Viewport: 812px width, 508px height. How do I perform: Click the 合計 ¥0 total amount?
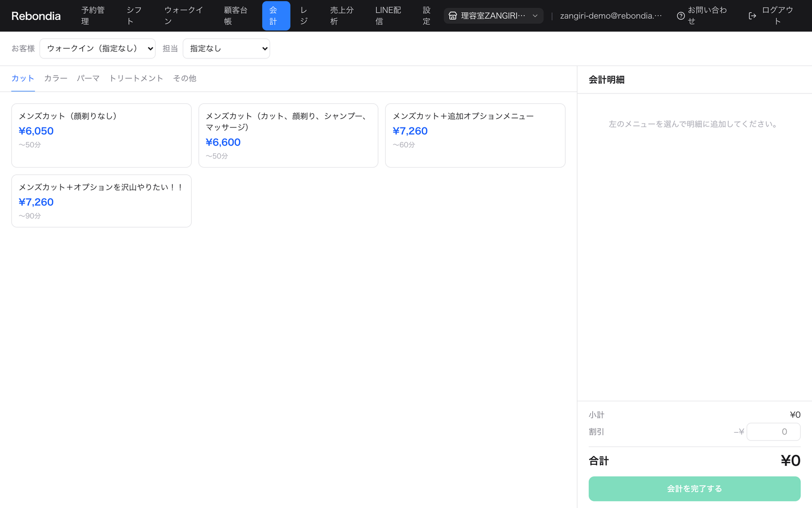791,461
